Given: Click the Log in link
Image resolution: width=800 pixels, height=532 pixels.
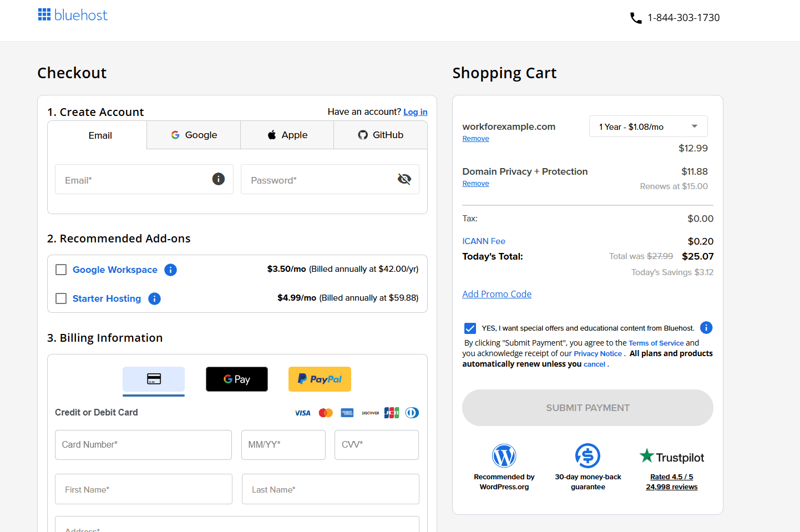Looking at the screenshot, I should click(x=415, y=112).
